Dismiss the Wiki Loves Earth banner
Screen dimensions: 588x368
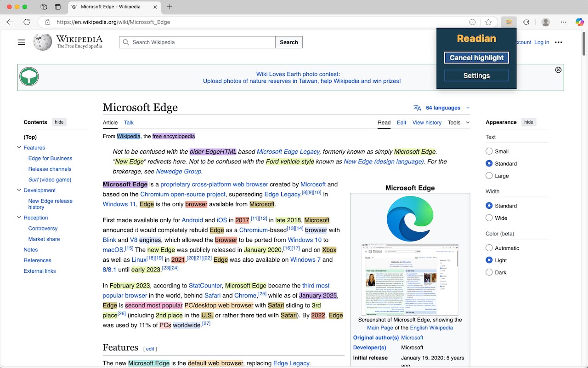click(x=558, y=70)
